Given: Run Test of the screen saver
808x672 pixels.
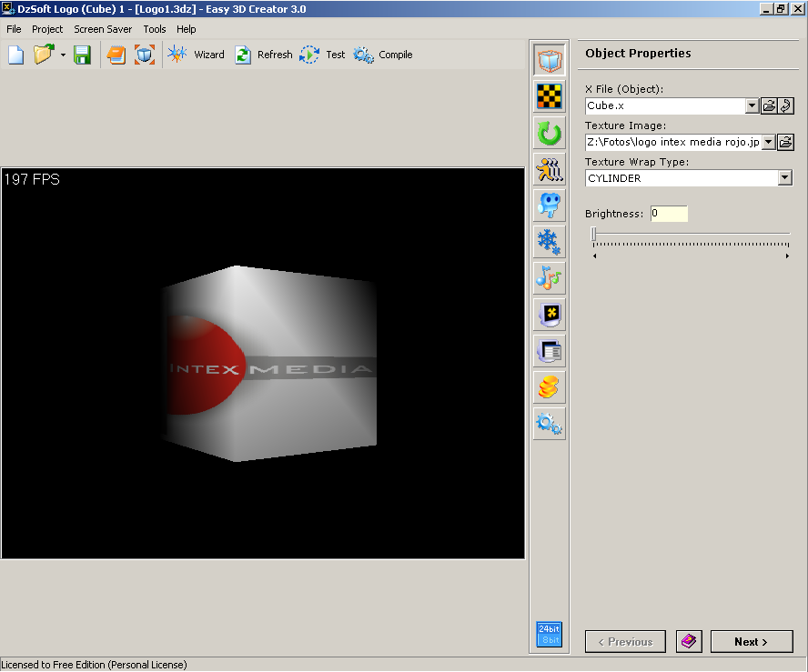Looking at the screenshot, I should point(322,55).
